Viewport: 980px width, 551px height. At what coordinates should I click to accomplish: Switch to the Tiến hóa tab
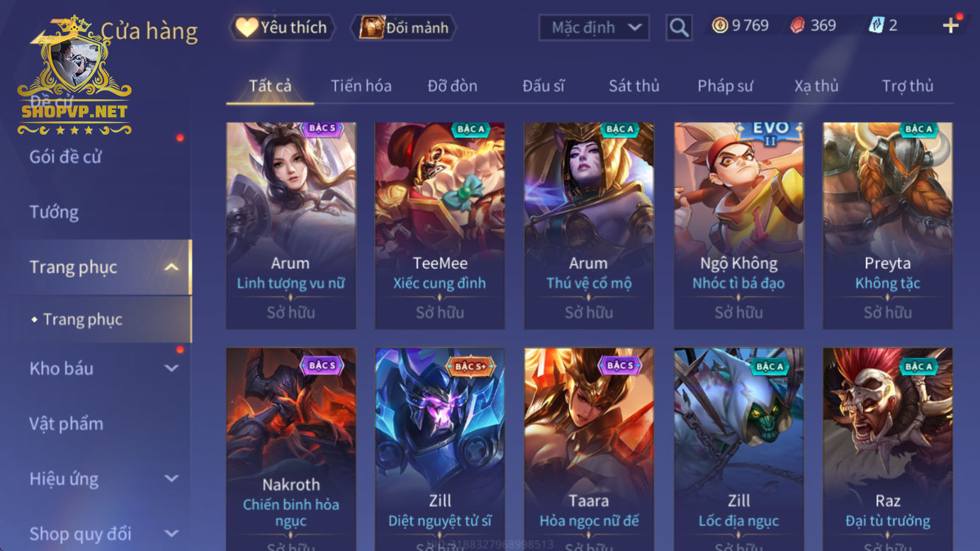point(361,86)
